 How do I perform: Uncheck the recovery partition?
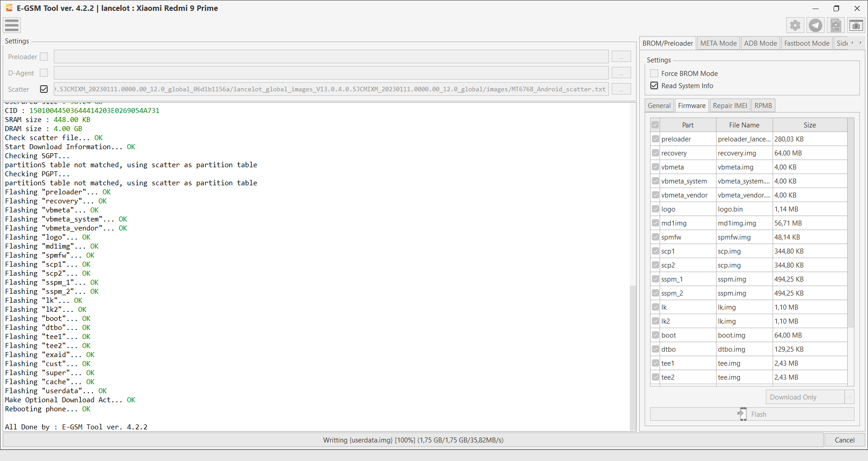(656, 153)
